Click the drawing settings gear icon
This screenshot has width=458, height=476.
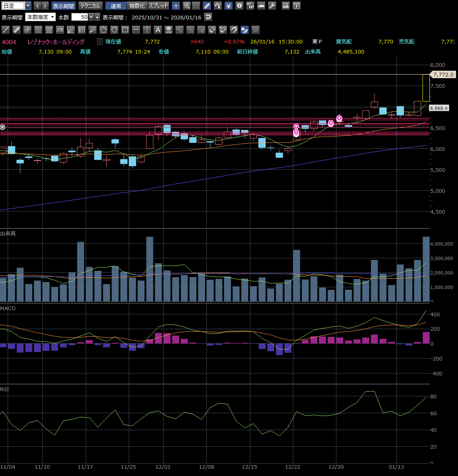click(x=256, y=29)
